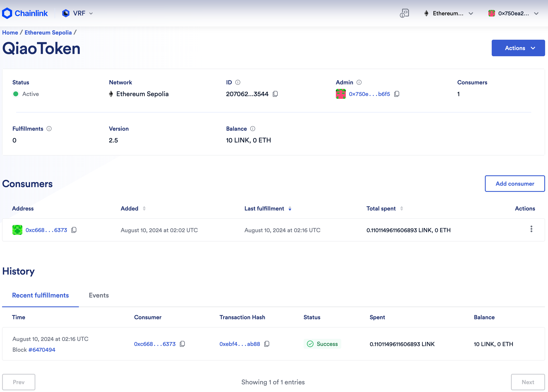Copy consumer address in fulfillments row

(x=182, y=344)
